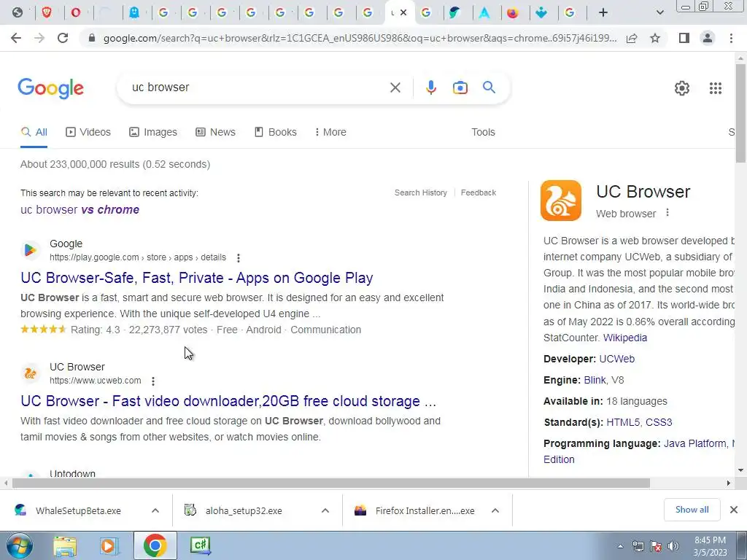
Task: Open the Whale browser tab
Action: [x=454, y=13]
